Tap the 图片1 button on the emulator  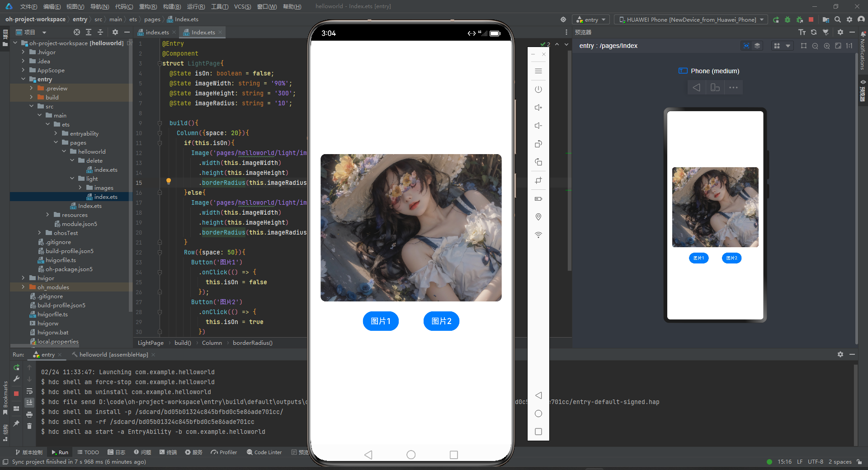[x=381, y=321]
